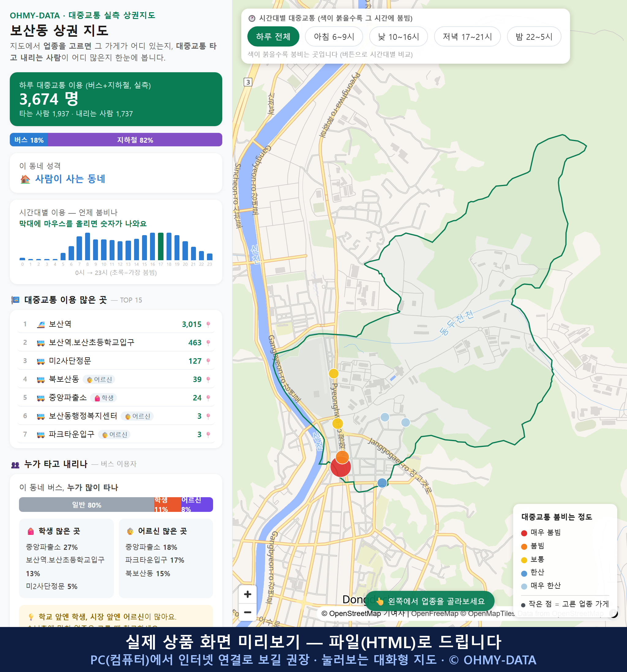Click map pin icon for 중앙파출소 row
627x672 pixels.
208,398
